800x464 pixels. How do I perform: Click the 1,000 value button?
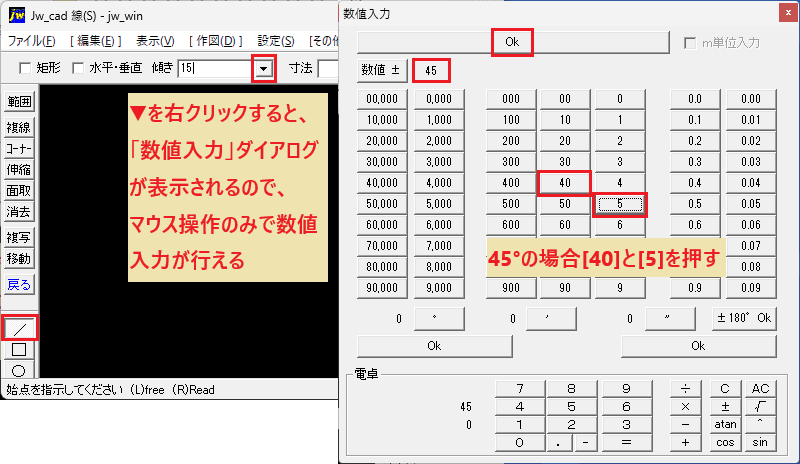[439, 120]
